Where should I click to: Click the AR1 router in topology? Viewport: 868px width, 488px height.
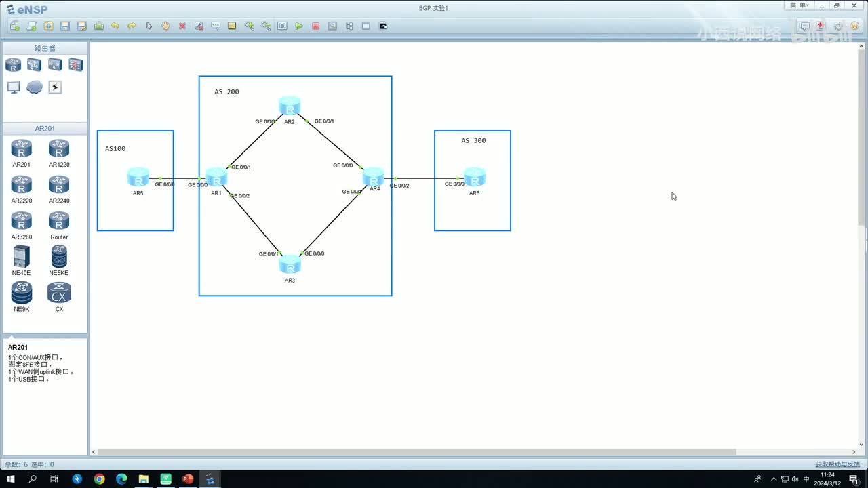[x=216, y=177]
